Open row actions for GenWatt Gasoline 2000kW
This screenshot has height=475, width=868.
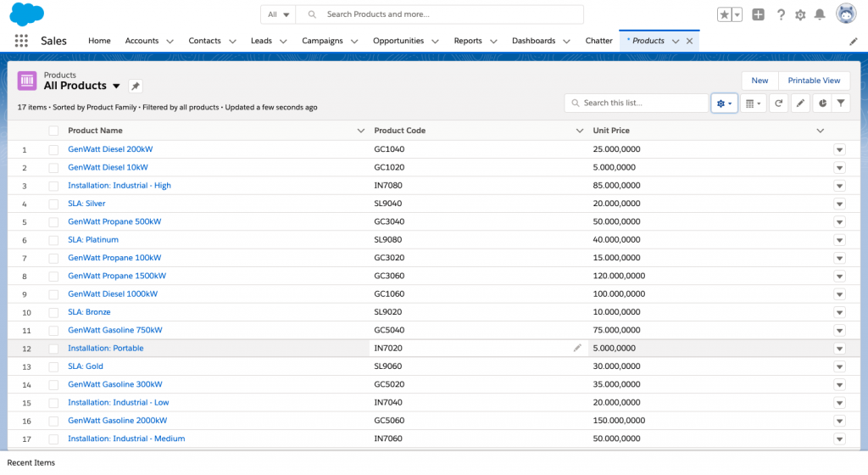(x=840, y=421)
